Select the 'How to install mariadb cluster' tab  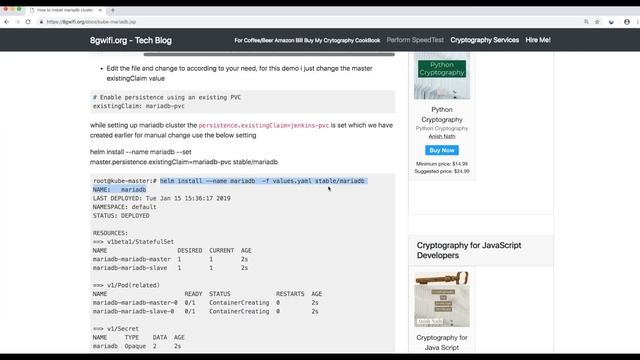click(65, 10)
